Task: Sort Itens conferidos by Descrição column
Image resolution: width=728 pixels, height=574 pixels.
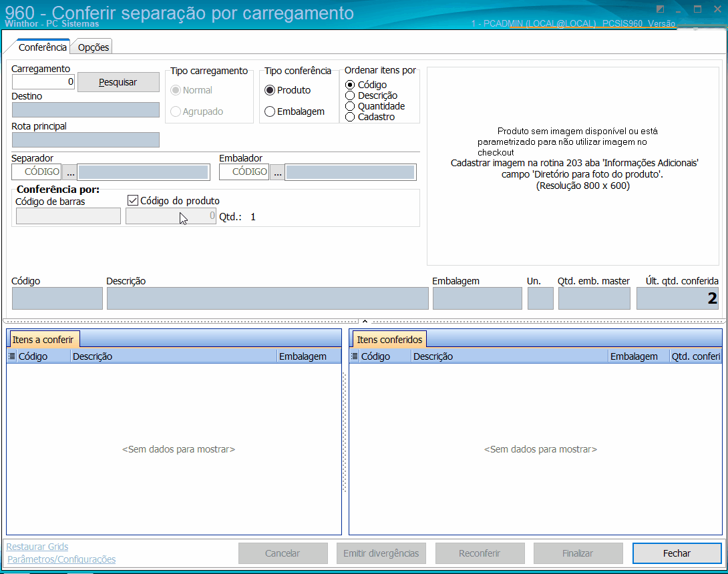Action: [x=510, y=356]
